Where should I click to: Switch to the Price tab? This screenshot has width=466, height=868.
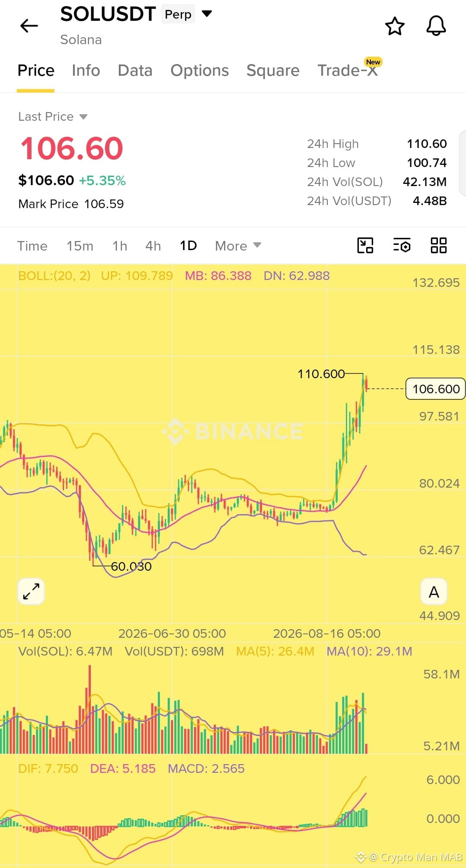point(36,71)
